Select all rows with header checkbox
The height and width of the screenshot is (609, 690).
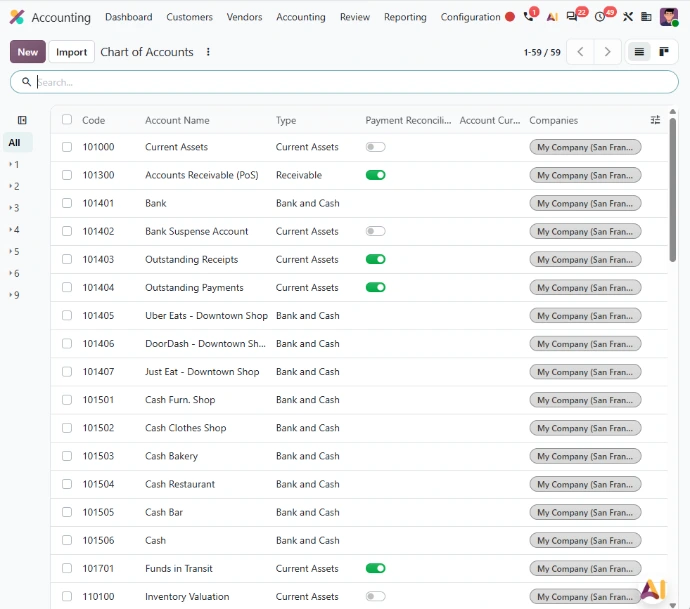[x=67, y=120]
